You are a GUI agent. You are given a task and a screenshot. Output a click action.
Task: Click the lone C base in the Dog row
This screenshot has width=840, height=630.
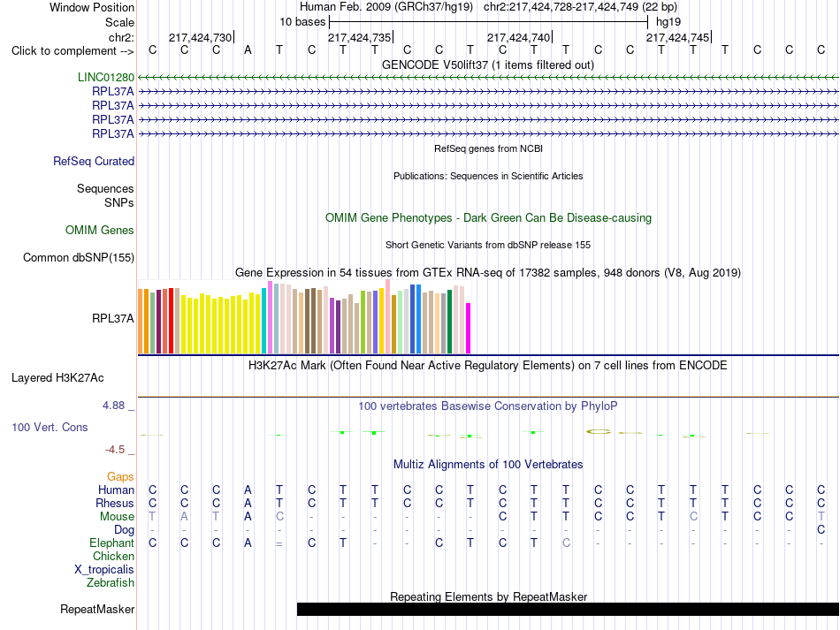tap(821, 530)
